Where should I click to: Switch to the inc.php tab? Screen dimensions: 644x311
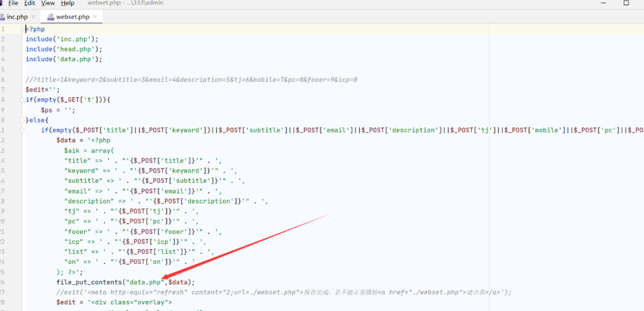click(x=17, y=17)
